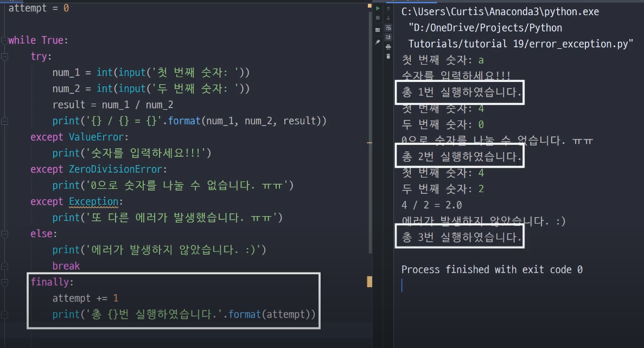644x348 pixels.
Task: Click the python.exe path in console
Action: [500, 11]
